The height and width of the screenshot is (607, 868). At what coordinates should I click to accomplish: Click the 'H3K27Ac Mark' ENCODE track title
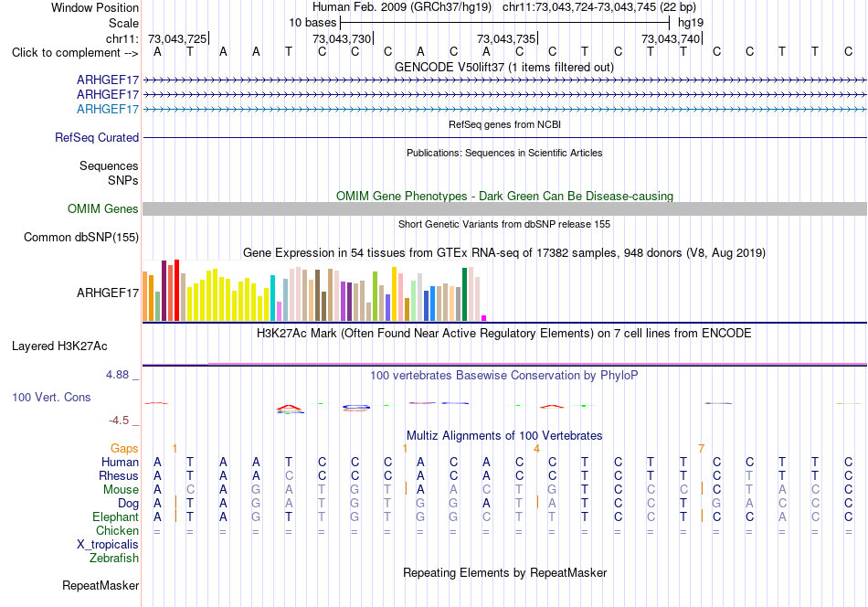pos(503,334)
